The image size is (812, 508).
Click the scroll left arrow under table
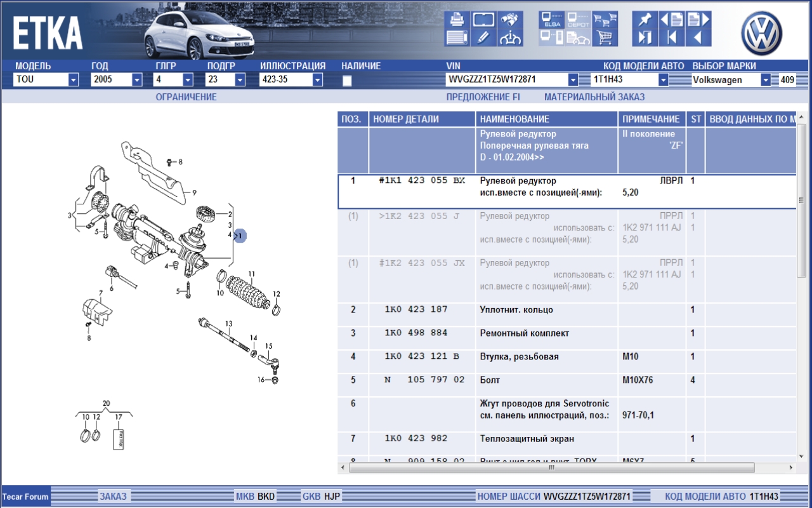(343, 467)
